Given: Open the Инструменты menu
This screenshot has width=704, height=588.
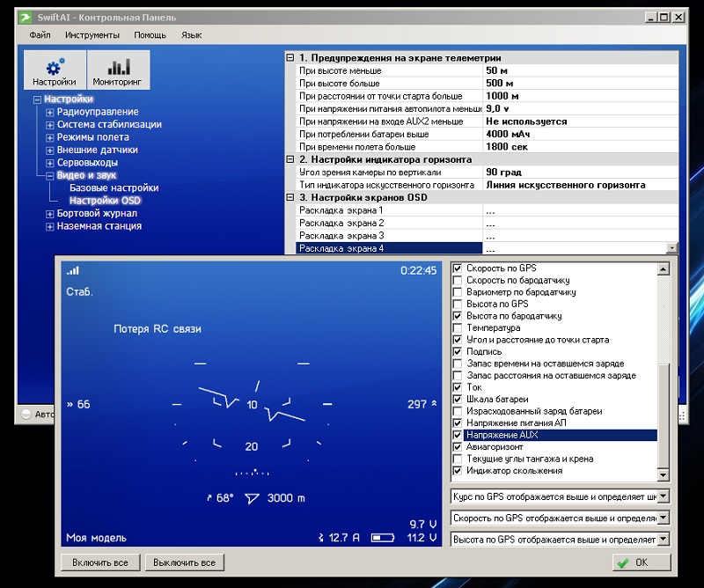Looking at the screenshot, I should (92, 35).
